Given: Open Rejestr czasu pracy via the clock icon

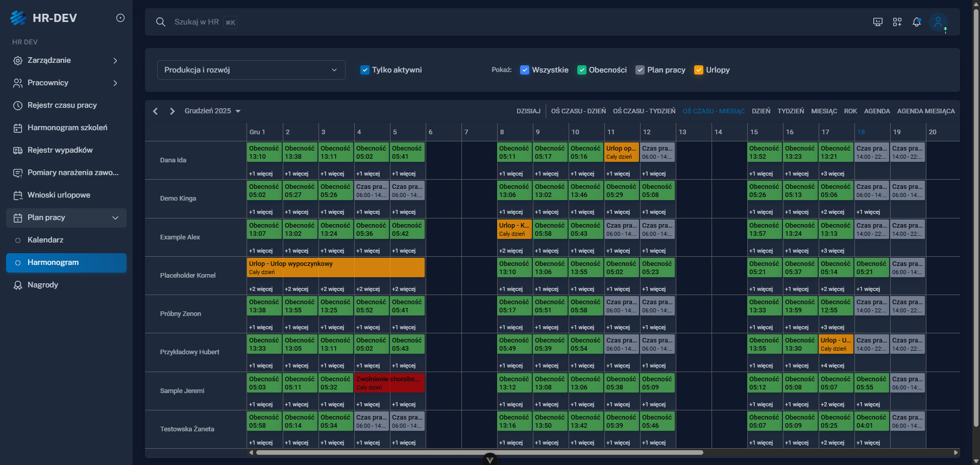Looking at the screenshot, I should click(18, 105).
